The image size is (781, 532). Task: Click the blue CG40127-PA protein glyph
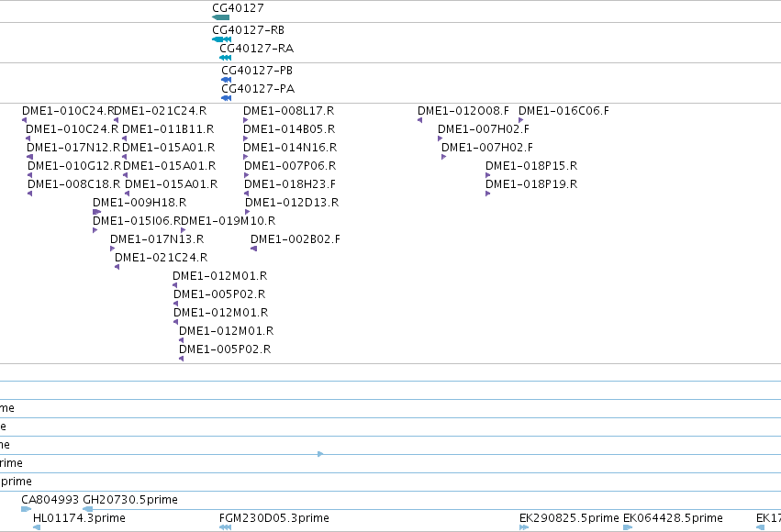click(x=226, y=98)
